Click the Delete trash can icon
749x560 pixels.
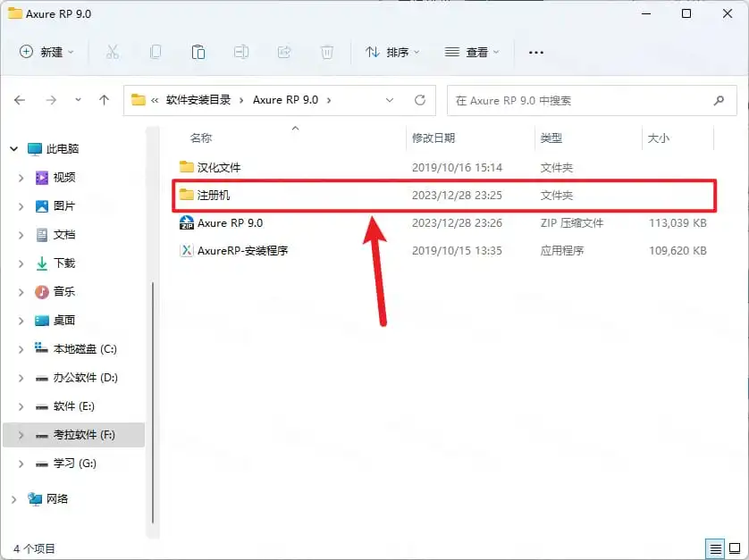coord(327,52)
